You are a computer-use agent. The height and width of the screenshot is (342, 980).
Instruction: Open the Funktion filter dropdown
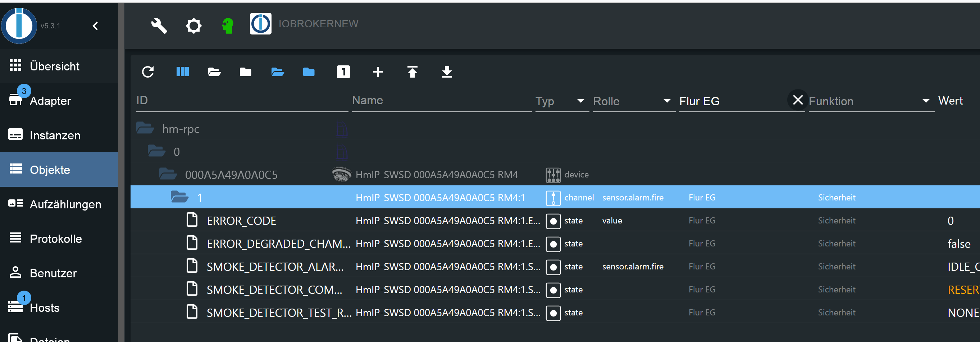pyautogui.click(x=925, y=101)
